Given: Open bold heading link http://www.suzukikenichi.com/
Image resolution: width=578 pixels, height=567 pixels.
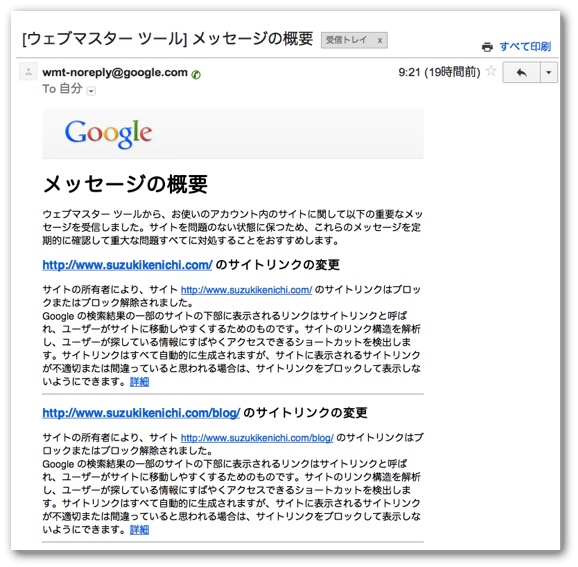Looking at the screenshot, I should tap(128, 265).
